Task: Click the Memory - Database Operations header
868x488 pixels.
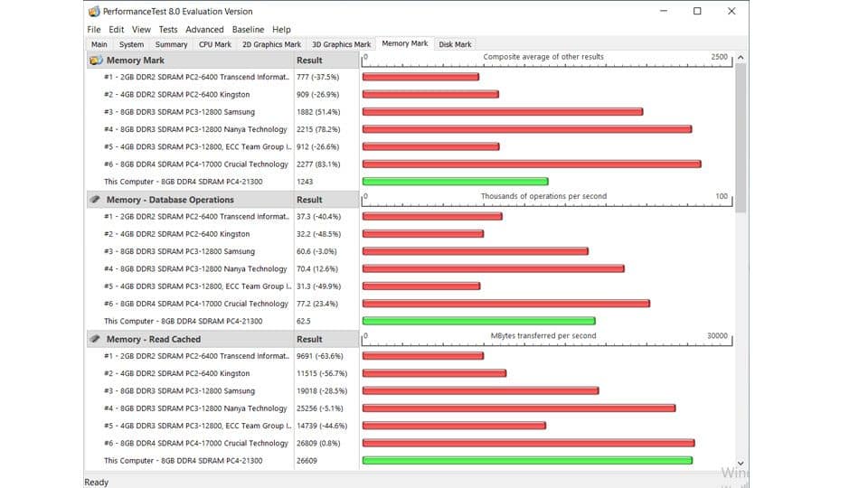Action: point(170,200)
